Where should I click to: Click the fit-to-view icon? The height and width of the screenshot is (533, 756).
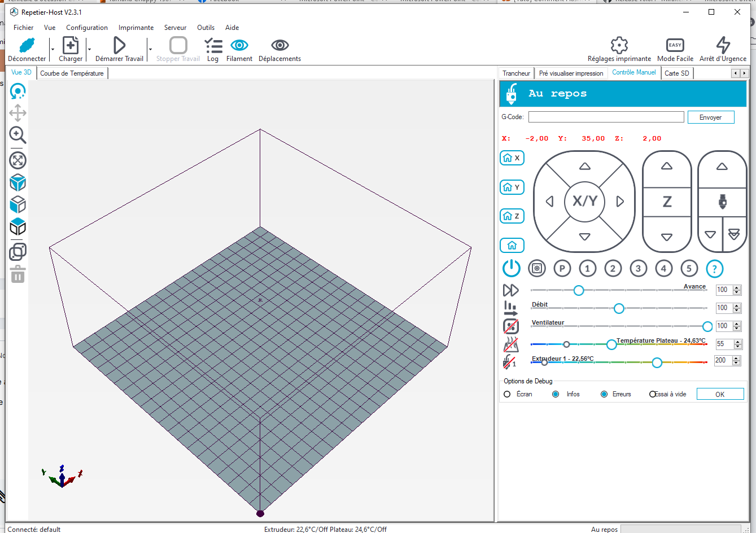pos(18,160)
